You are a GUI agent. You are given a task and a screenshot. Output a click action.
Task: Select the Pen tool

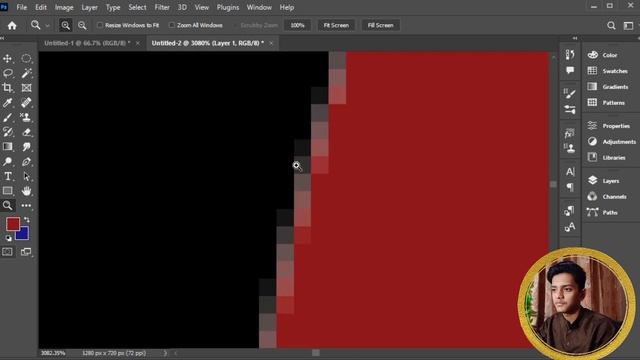(x=26, y=162)
